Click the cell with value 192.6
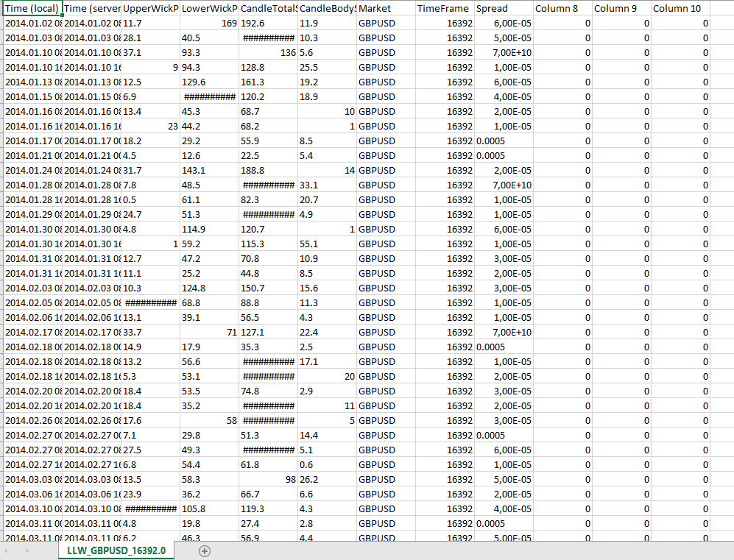Screen dimensions: 734x560 269,24
